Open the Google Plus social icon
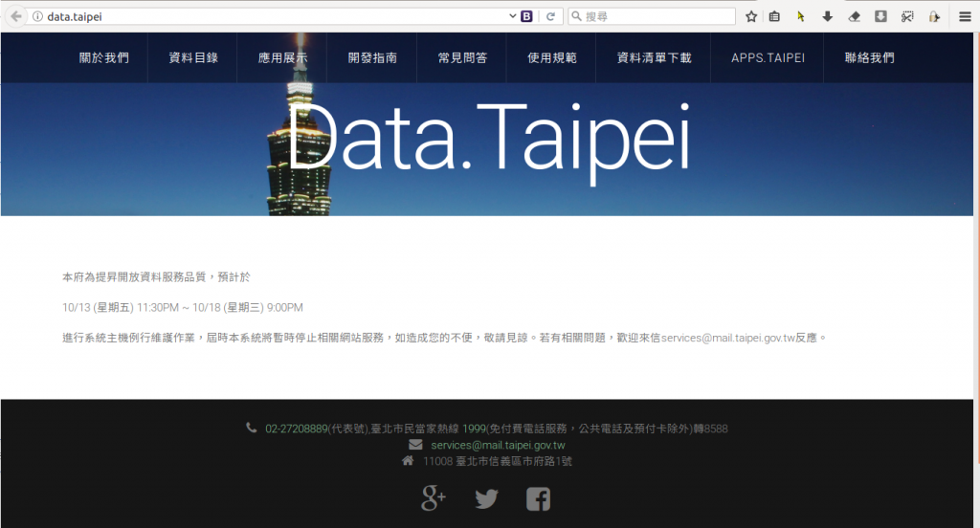Screen dimensions: 980x528 pyautogui.click(x=434, y=498)
